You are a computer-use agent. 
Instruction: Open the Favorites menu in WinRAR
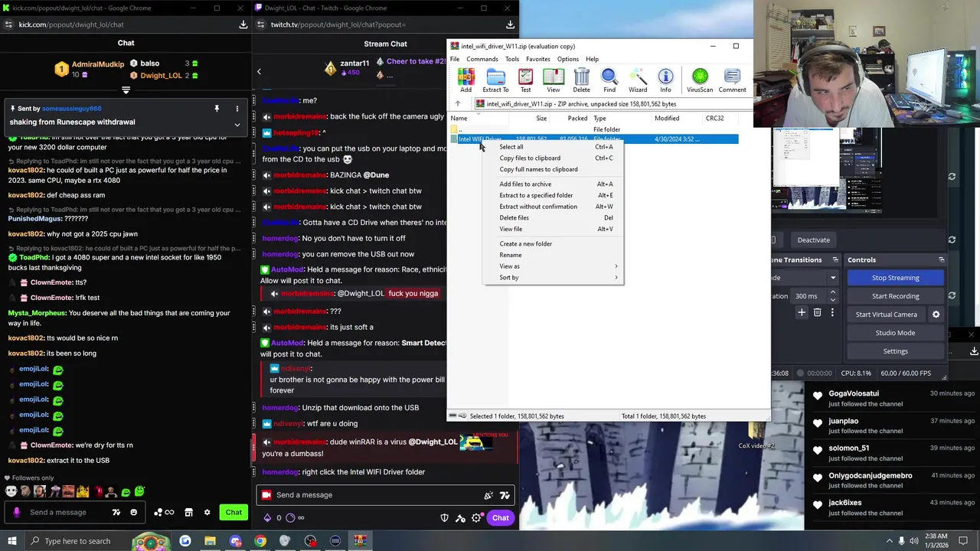click(538, 59)
